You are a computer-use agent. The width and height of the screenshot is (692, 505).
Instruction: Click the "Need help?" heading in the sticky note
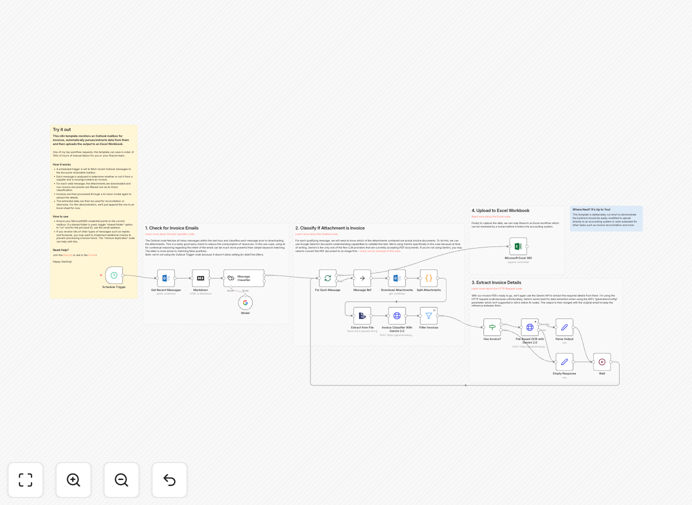[x=61, y=250]
